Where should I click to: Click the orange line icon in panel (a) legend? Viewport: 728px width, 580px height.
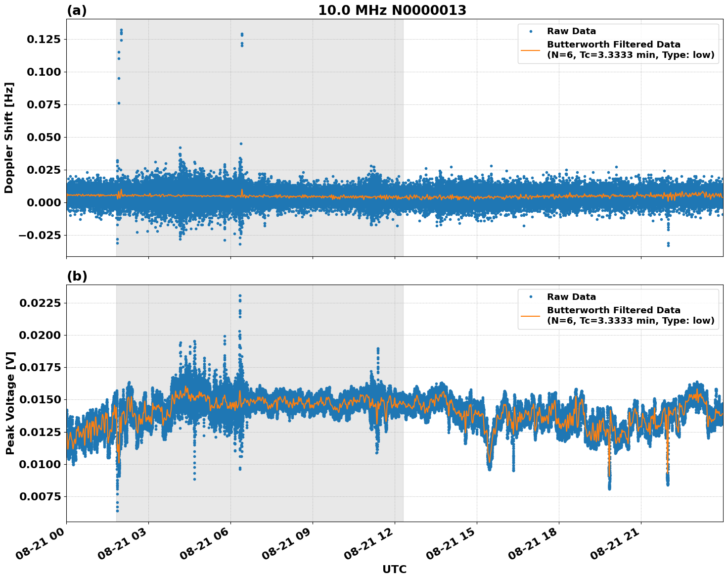[x=532, y=50]
